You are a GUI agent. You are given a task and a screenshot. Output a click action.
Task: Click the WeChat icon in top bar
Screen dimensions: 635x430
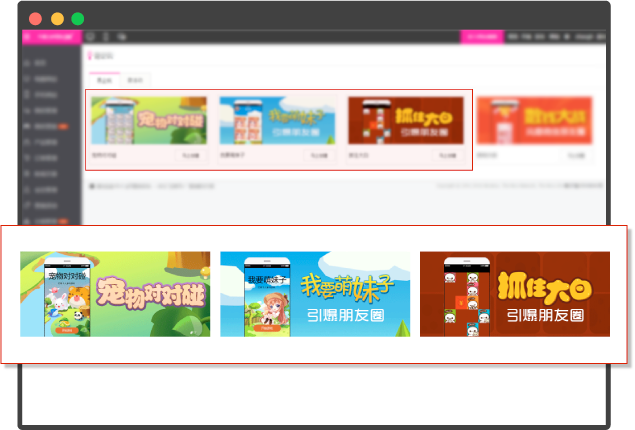click(x=120, y=35)
